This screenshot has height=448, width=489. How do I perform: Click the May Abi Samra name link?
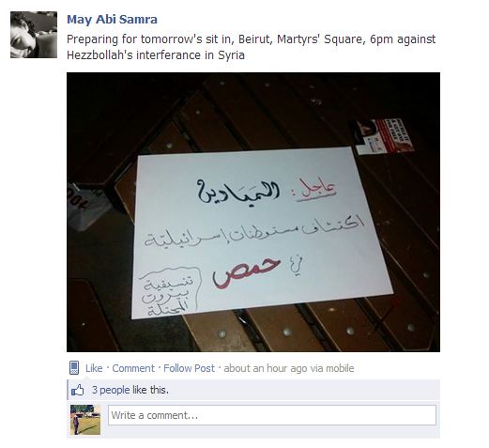click(112, 20)
